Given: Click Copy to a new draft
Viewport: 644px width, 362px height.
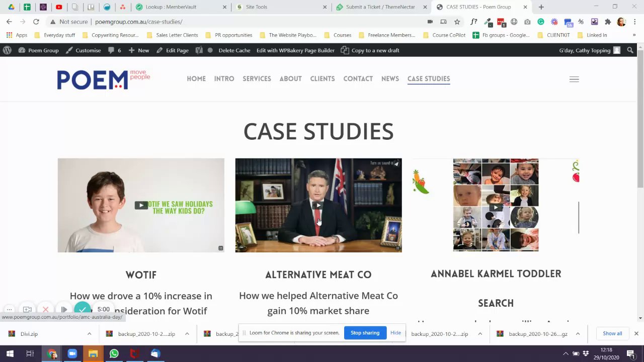Looking at the screenshot, I should coord(370,50).
